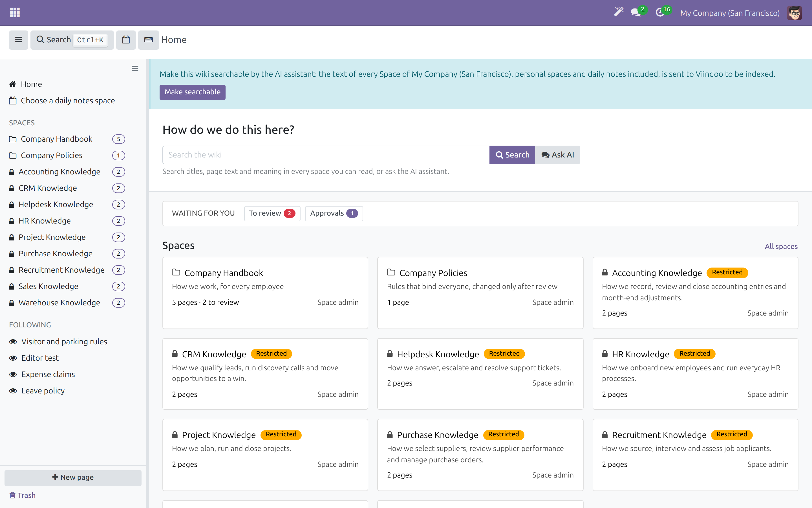Click the purple Search button
Image resolution: width=812 pixels, height=508 pixels.
[512, 155]
